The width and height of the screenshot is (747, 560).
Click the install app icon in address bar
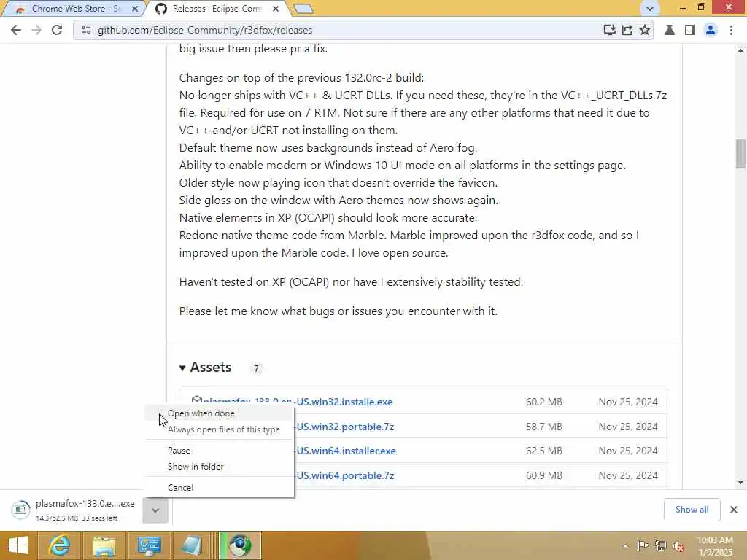pos(609,30)
